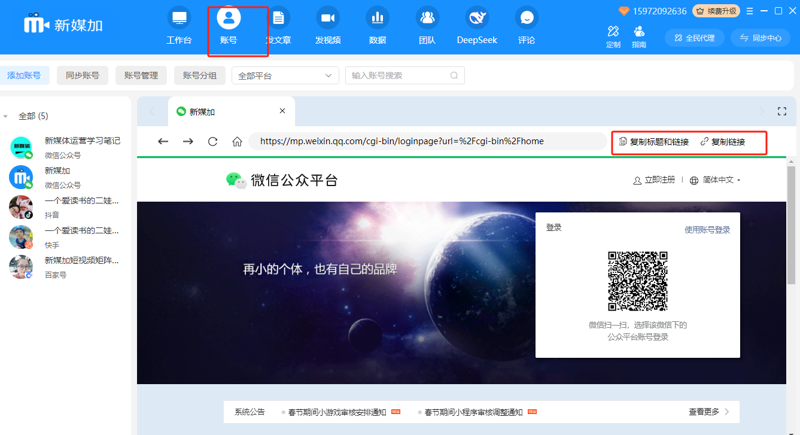Click the search magnifier icon
The image size is (800, 435).
454,75
